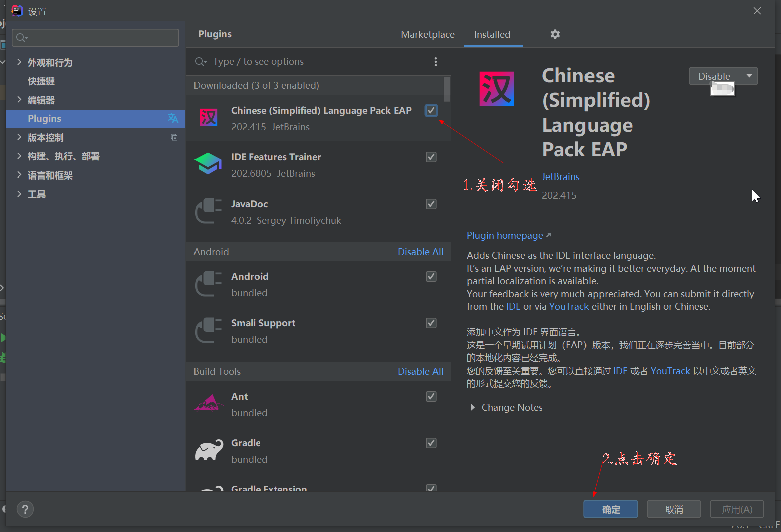Click the plugin list scrollbar thumb
781x532 pixels.
point(447,89)
